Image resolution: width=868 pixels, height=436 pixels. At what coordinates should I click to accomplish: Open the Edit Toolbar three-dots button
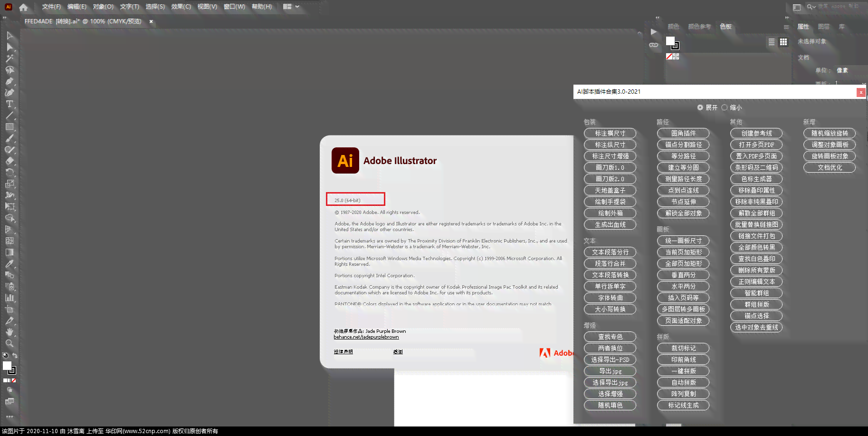pos(10,417)
